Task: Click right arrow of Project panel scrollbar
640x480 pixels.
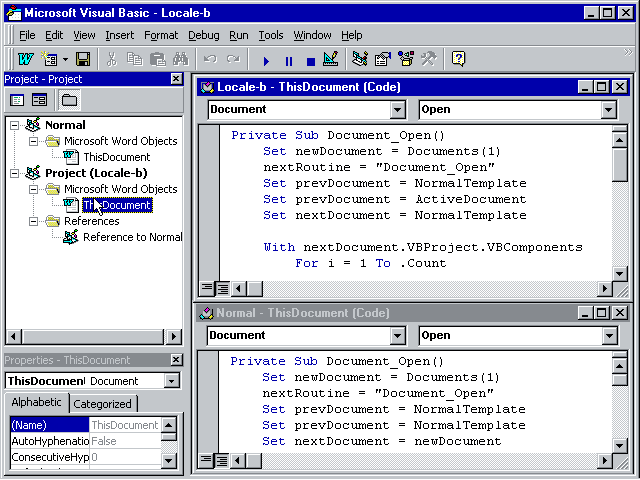Action: [x=174, y=337]
